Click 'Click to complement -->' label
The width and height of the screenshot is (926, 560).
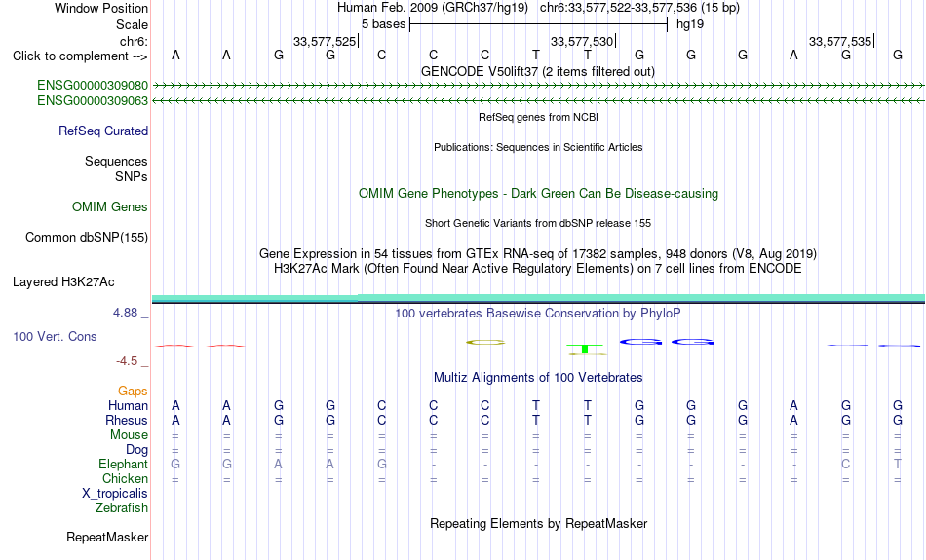[80, 56]
